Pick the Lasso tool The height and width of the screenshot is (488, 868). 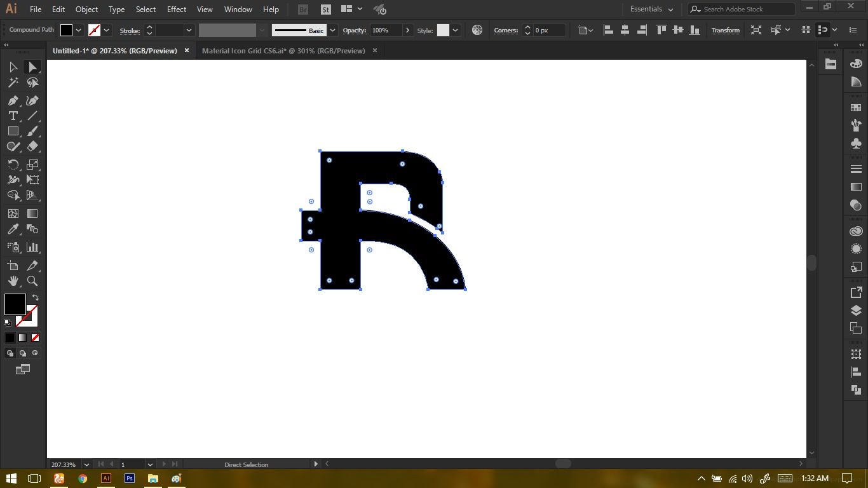[x=32, y=83]
